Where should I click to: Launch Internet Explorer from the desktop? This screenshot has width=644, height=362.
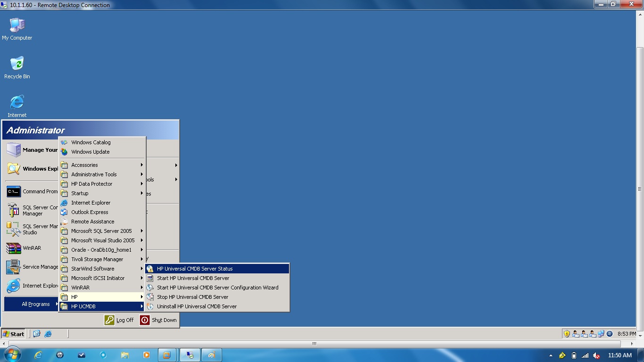tap(17, 104)
